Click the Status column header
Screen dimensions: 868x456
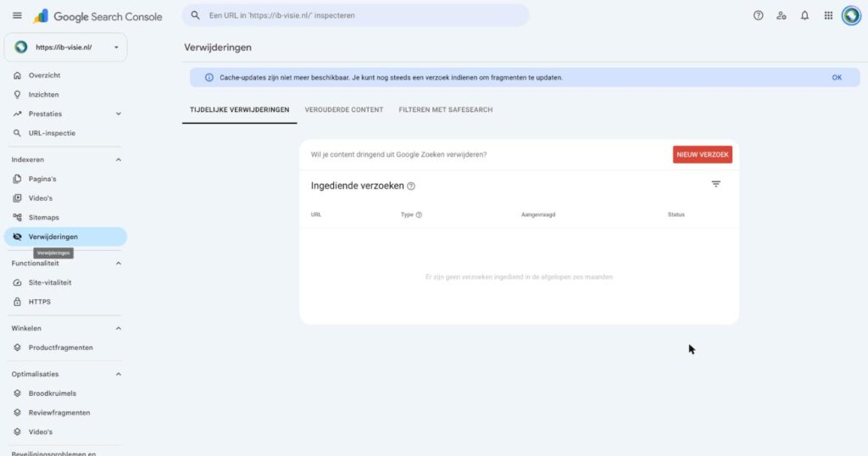coord(676,214)
